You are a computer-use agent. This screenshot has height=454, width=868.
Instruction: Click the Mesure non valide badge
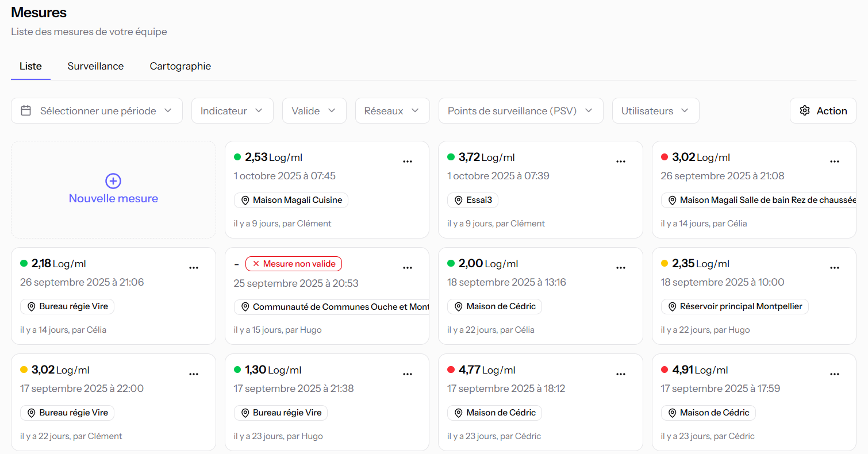[x=294, y=264]
